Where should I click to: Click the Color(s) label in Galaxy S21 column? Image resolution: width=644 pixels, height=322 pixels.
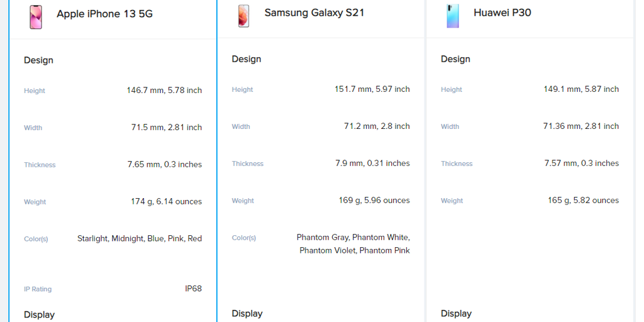[x=243, y=238]
